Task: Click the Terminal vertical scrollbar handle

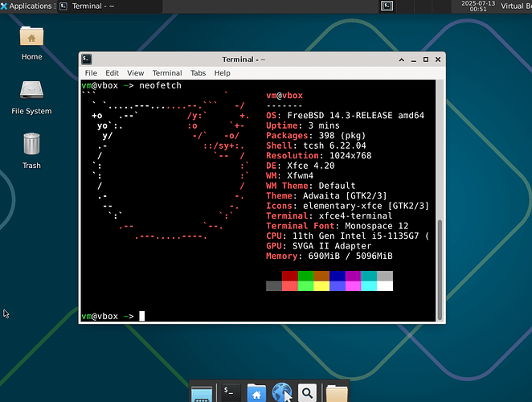Action: 440,270
